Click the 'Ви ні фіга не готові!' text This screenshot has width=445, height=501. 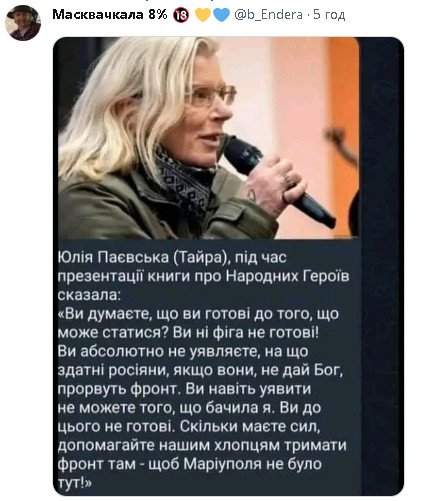coord(246,332)
